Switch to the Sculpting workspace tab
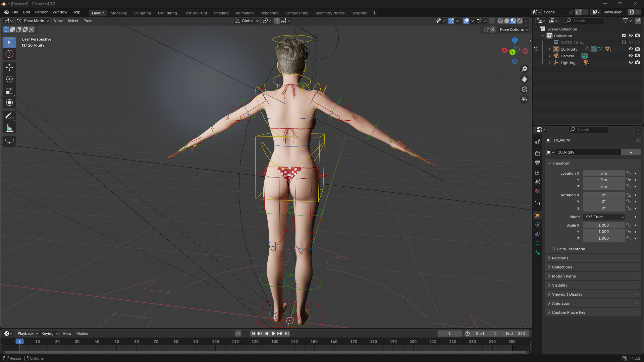644x362 pixels. pyautogui.click(x=143, y=13)
